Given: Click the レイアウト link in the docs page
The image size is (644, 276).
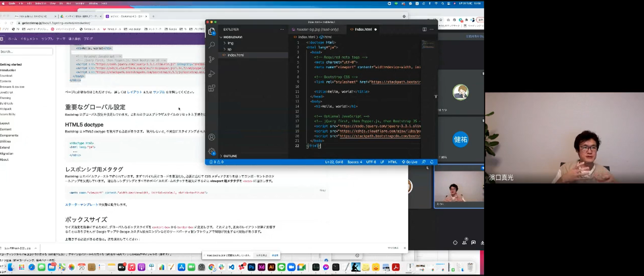Looking at the screenshot, I should click(134, 92).
